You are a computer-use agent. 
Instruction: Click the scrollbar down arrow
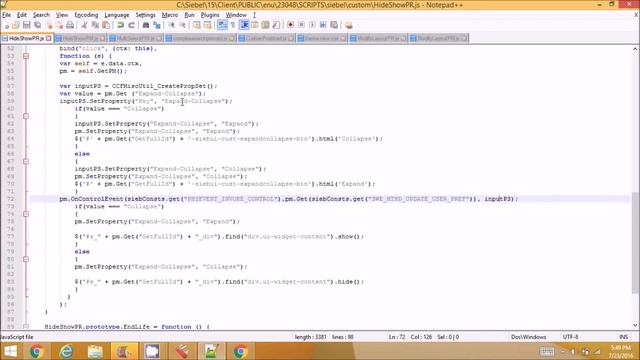[635, 325]
